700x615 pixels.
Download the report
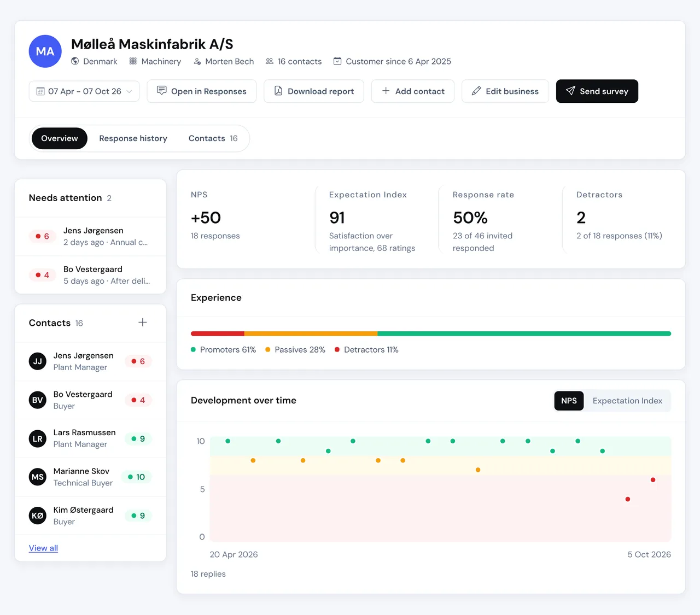314,91
